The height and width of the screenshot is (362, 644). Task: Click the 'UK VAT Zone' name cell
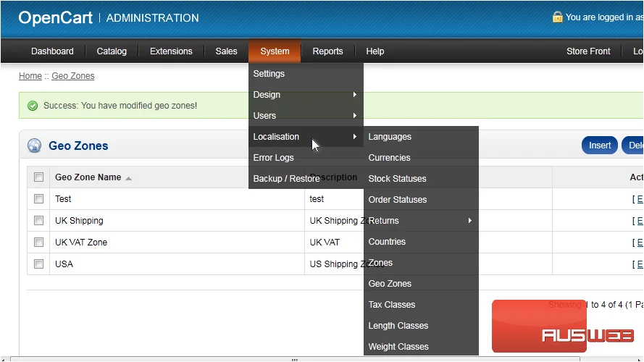[81, 243]
